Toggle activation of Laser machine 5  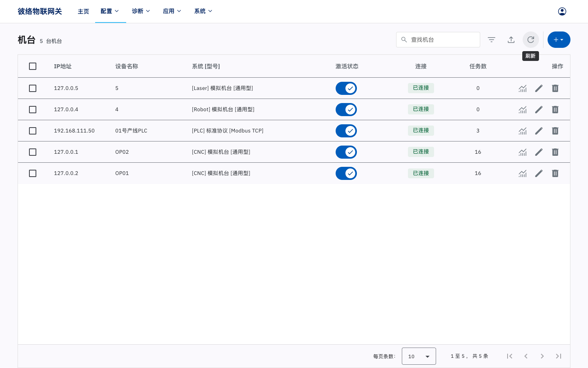click(x=346, y=88)
